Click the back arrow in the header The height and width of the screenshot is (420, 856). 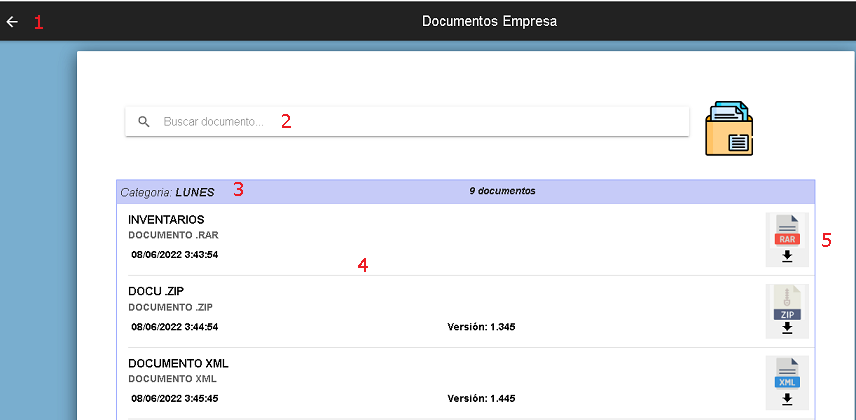click(12, 21)
